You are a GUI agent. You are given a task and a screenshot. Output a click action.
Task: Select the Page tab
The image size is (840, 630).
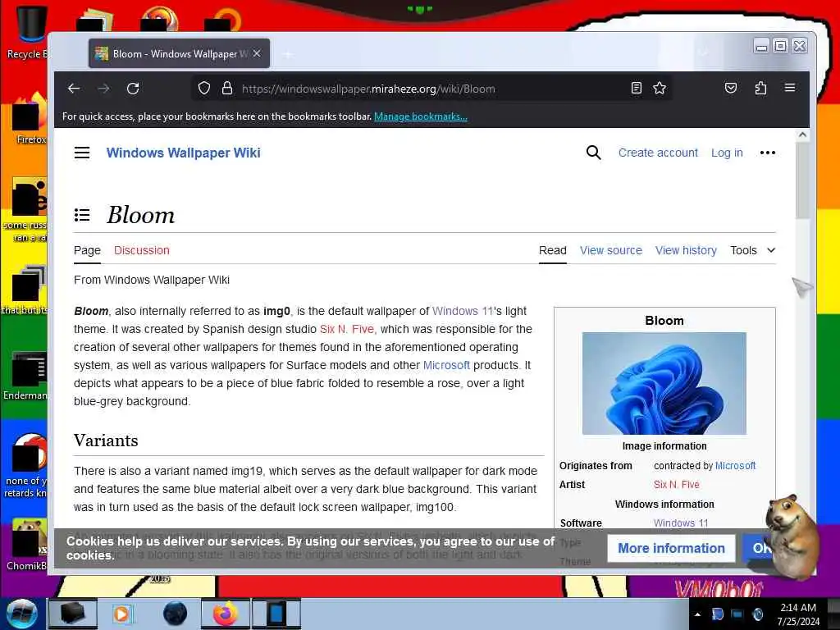(87, 250)
